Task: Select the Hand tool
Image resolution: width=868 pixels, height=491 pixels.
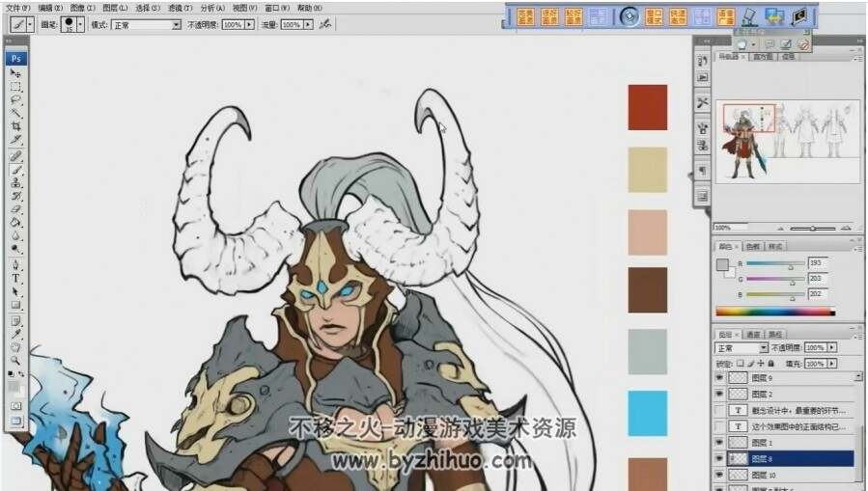Action: pyautogui.click(x=15, y=347)
